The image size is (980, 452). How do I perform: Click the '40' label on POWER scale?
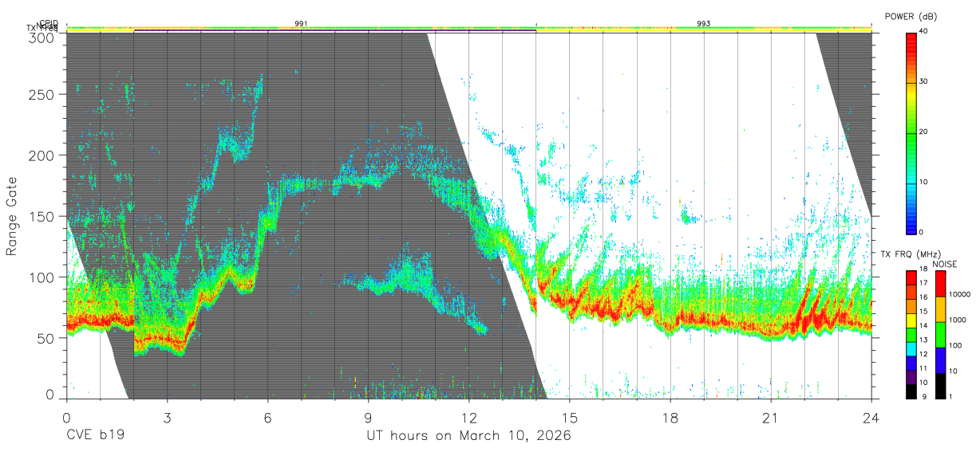[x=923, y=32]
